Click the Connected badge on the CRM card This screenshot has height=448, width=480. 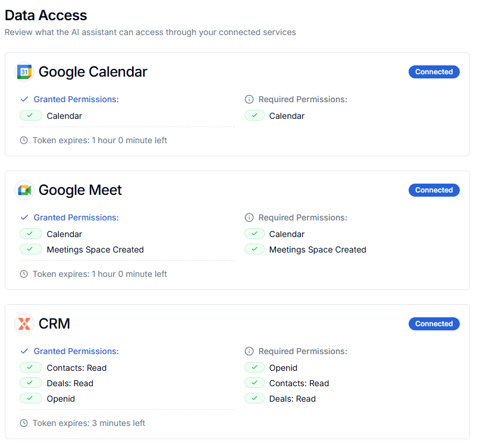(434, 323)
